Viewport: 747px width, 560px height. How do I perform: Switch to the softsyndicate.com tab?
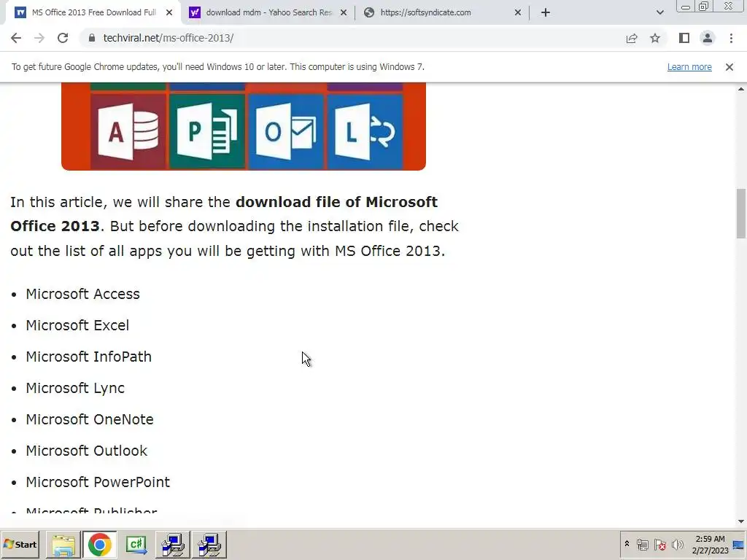tap(443, 12)
